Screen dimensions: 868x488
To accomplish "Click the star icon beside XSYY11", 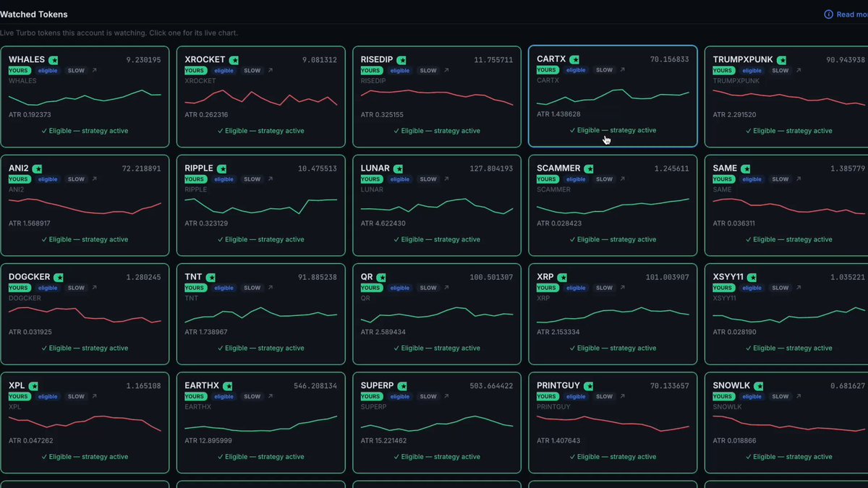I will click(x=752, y=277).
